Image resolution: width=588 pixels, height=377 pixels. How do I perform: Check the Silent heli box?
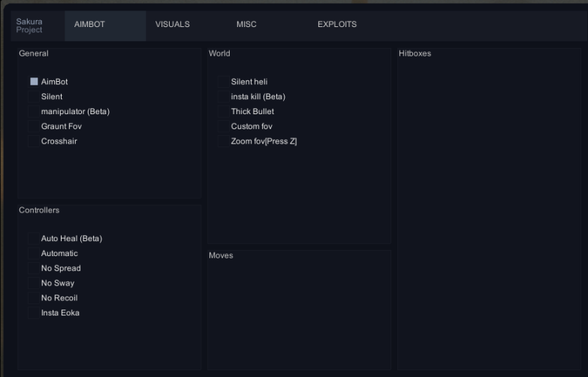224,82
